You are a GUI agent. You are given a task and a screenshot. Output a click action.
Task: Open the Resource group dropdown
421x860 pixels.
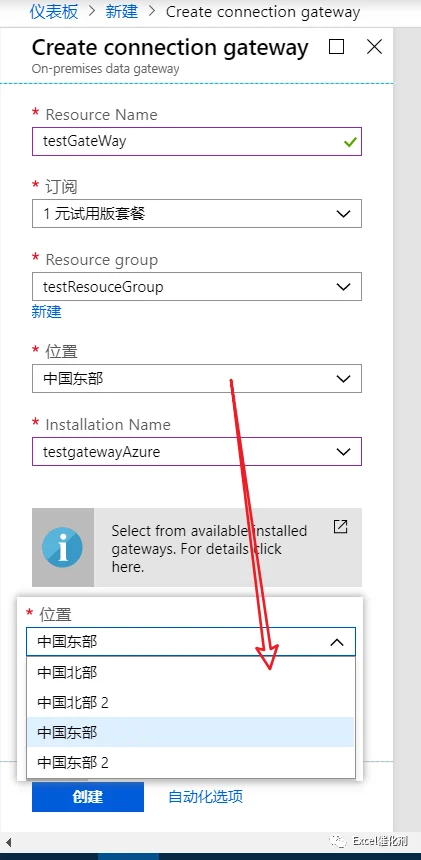pyautogui.click(x=197, y=286)
